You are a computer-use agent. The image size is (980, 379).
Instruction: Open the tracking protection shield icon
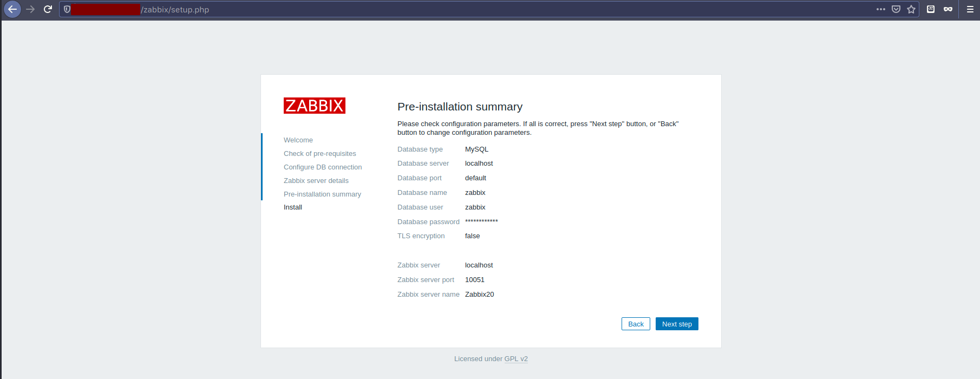(x=67, y=9)
